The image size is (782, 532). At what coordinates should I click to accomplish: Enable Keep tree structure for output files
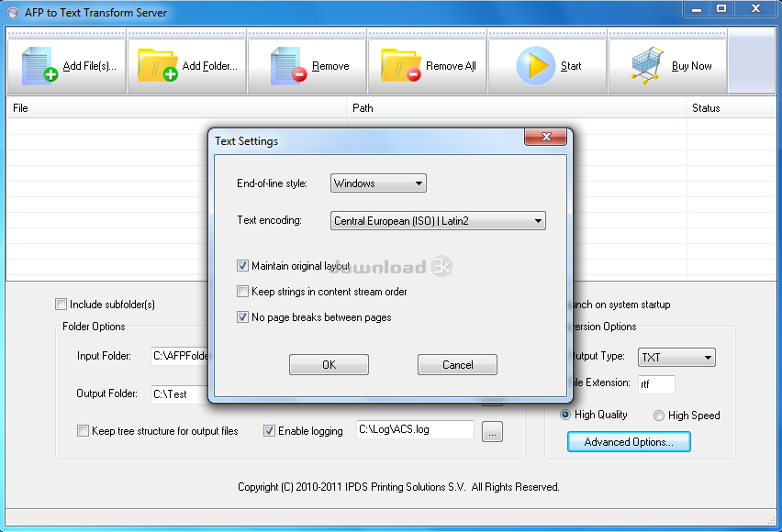83,431
